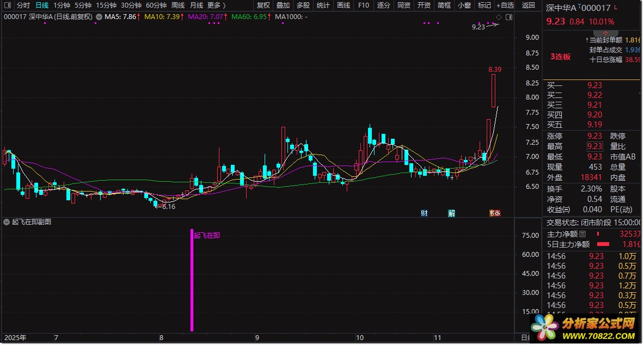Switch to 5分钟 period
644x345 pixels.
pyautogui.click(x=83, y=5)
